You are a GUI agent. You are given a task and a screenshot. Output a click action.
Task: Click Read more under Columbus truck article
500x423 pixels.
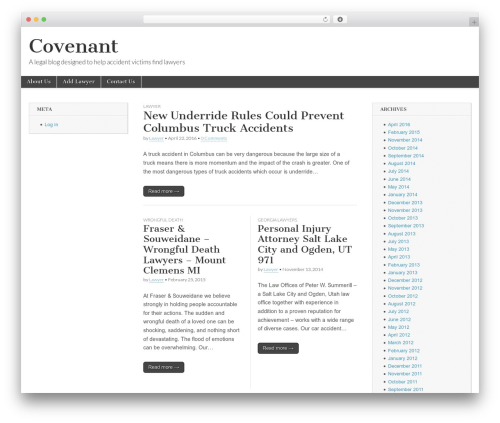[x=164, y=191]
